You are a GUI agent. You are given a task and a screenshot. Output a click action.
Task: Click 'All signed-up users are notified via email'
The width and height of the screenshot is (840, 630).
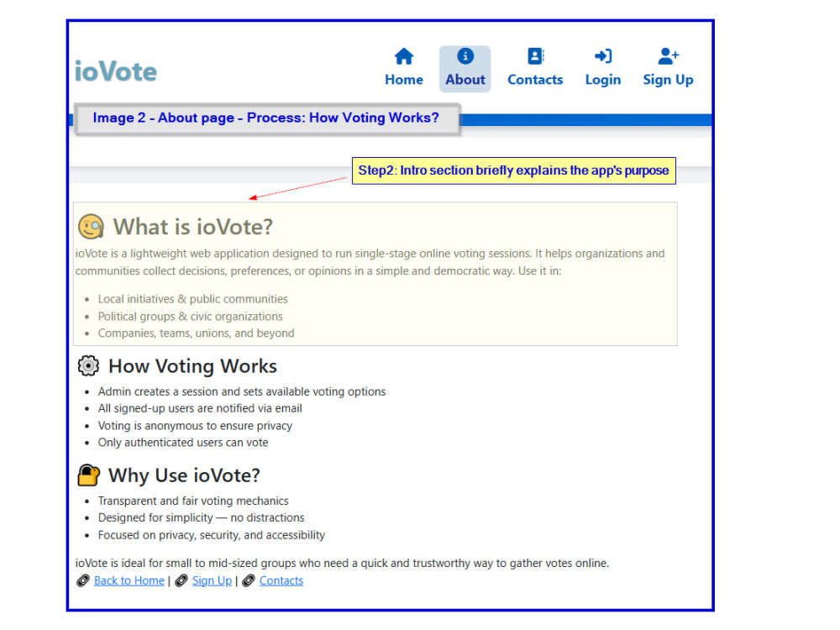[x=200, y=408]
